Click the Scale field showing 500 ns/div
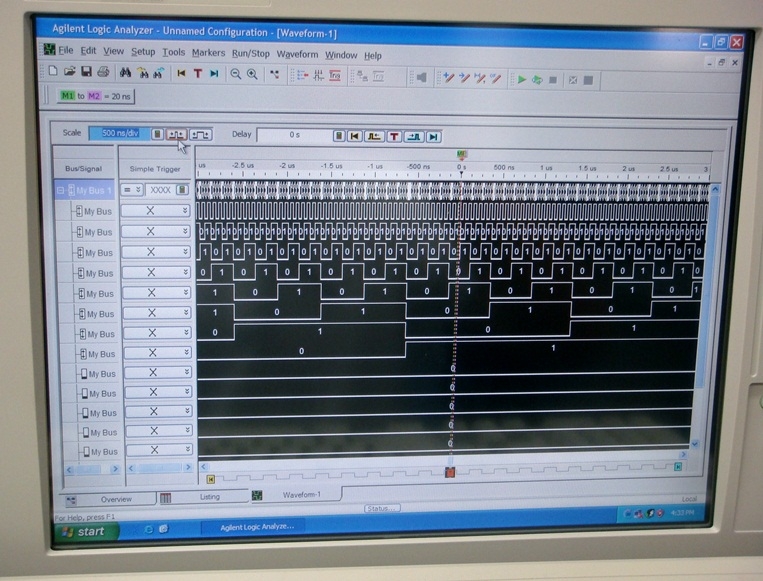The height and width of the screenshot is (581, 763). [120, 133]
